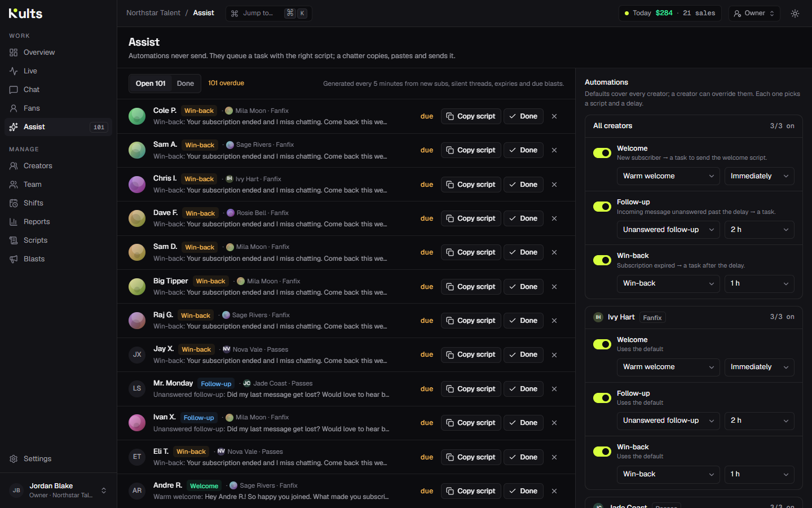The width and height of the screenshot is (812, 508).
Task: Mark Ivan X. task as Done
Action: (x=523, y=423)
